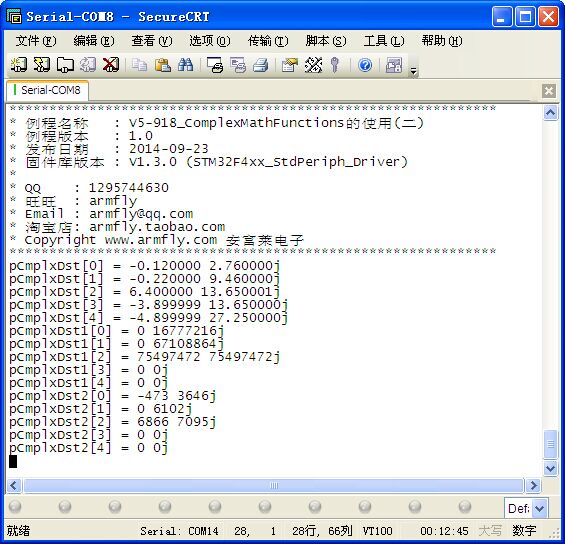Open the 查看(V) menu
565x544 pixels.
pyautogui.click(x=152, y=41)
